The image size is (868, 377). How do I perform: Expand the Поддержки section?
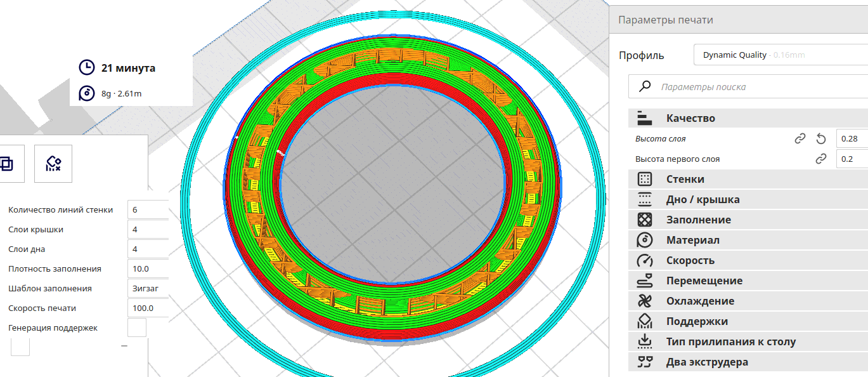click(x=748, y=321)
